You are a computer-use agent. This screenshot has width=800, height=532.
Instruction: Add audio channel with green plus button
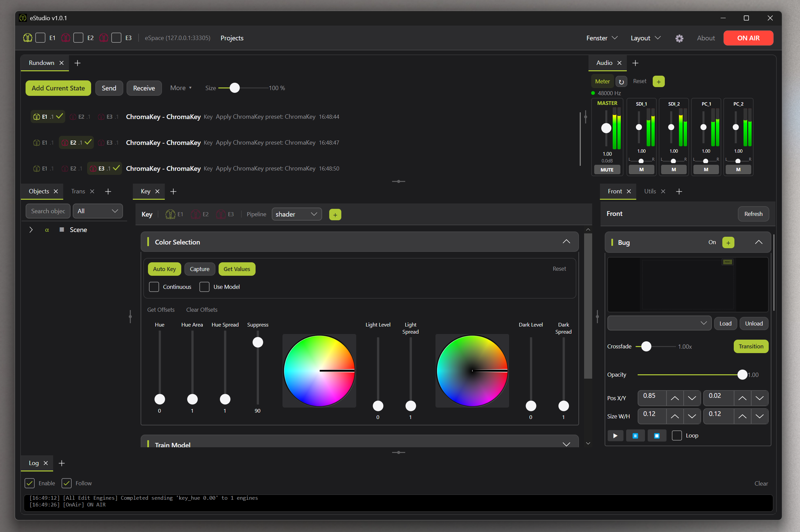pyautogui.click(x=658, y=81)
